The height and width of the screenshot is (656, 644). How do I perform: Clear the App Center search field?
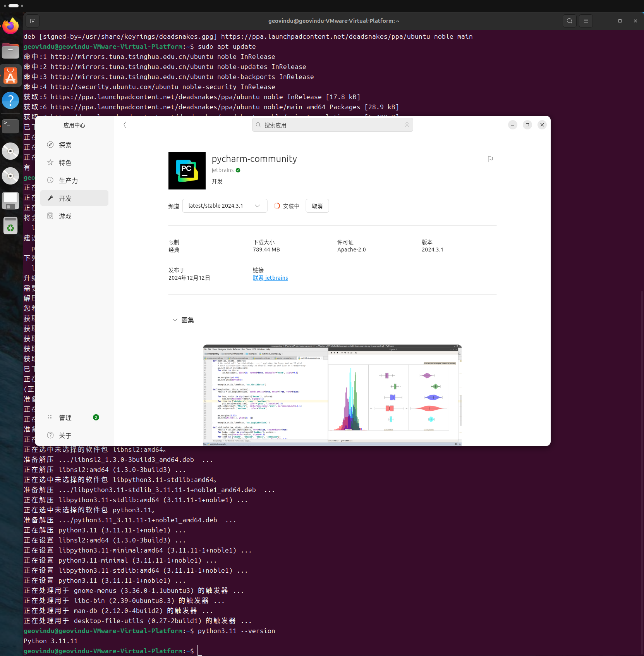[x=407, y=125]
